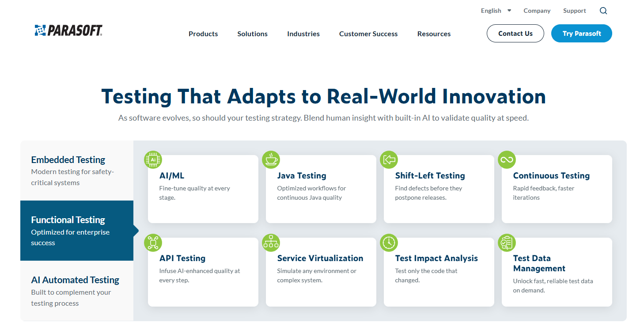Image resolution: width=644 pixels, height=330 pixels.
Task: Click 'Infuse AI-enhanced quality at every step.' text
Action: pyautogui.click(x=200, y=275)
